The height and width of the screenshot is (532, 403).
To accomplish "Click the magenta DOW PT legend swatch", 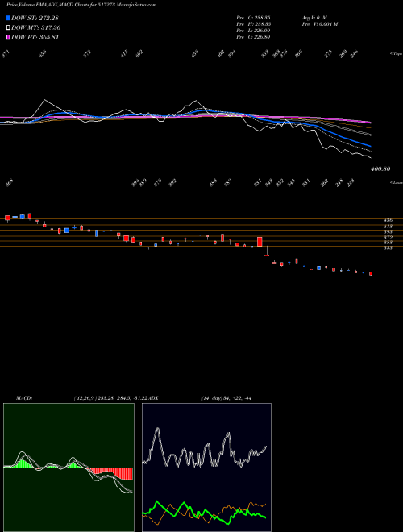I will [8, 37].
